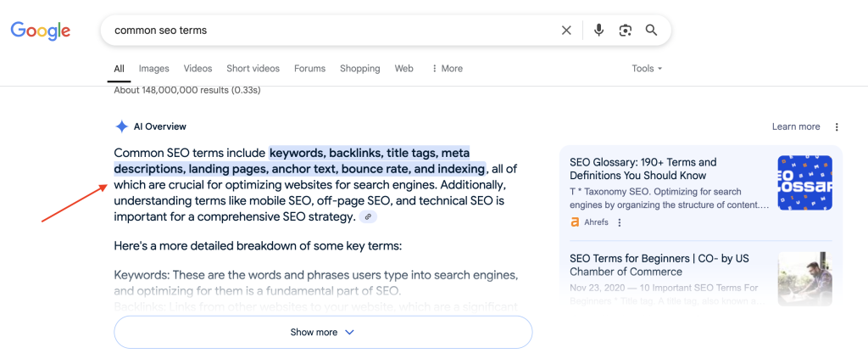
Task: Switch to the Videos tab
Action: pos(198,69)
